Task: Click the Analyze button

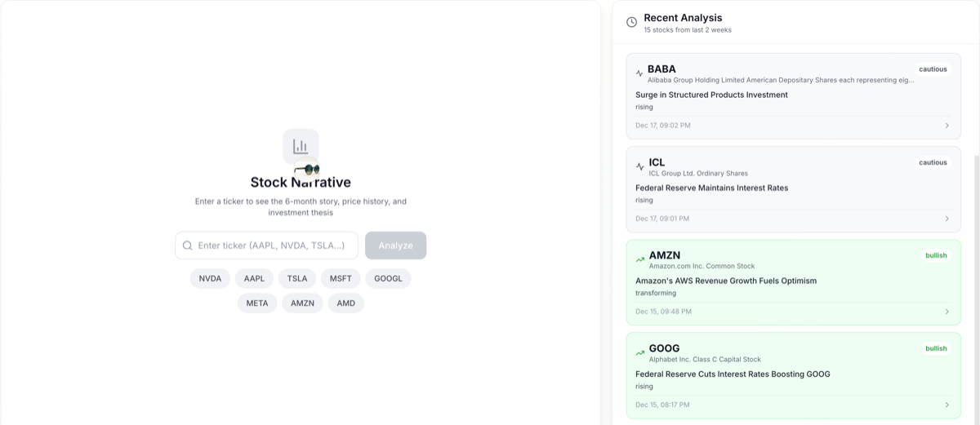Action: pyautogui.click(x=395, y=246)
